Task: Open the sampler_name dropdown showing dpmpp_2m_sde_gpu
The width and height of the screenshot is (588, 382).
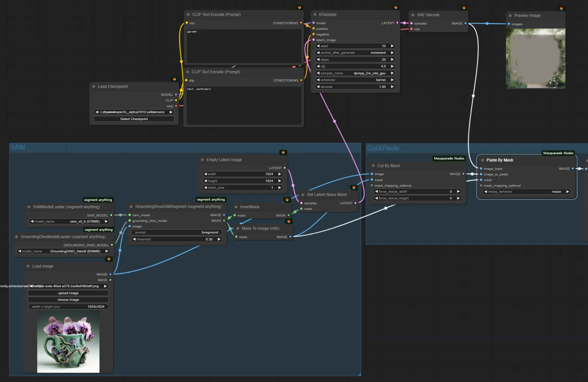Action: pos(355,73)
